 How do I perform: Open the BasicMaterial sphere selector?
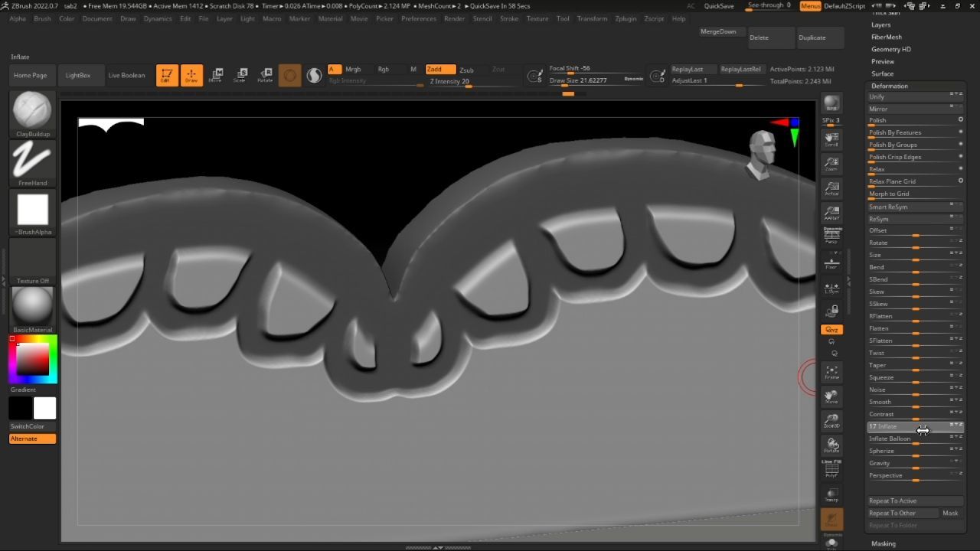[33, 311]
